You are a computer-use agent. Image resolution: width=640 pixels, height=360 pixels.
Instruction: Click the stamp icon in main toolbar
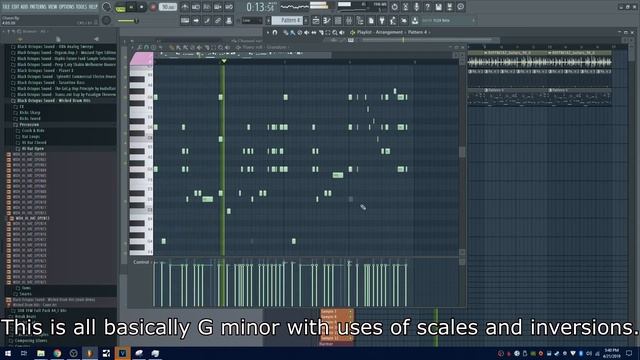[x=229, y=20]
